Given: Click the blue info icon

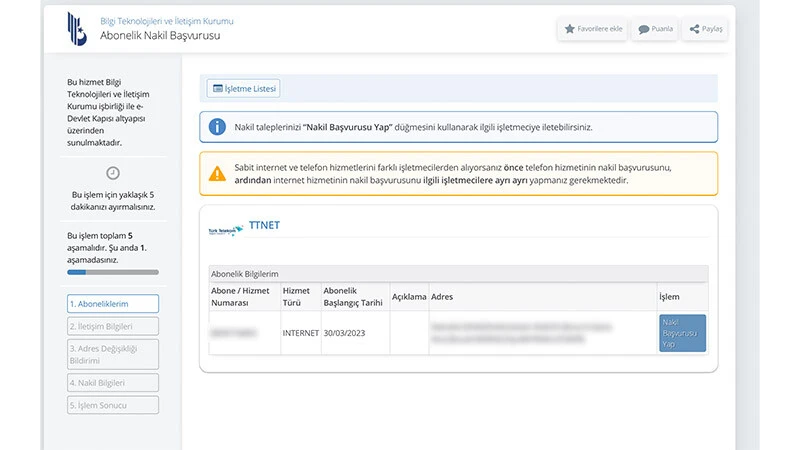Looking at the screenshot, I should coord(217,127).
